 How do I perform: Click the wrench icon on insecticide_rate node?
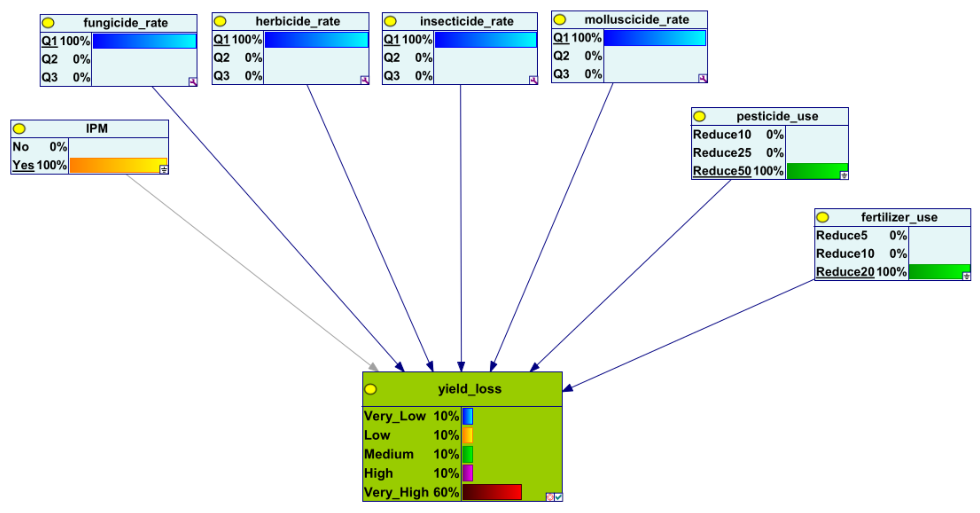point(533,80)
